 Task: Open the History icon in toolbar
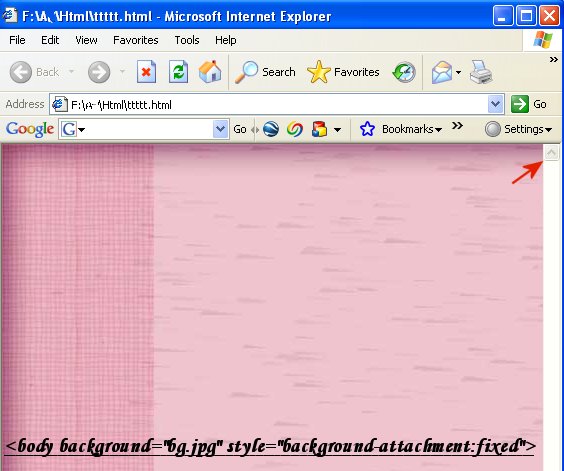404,72
